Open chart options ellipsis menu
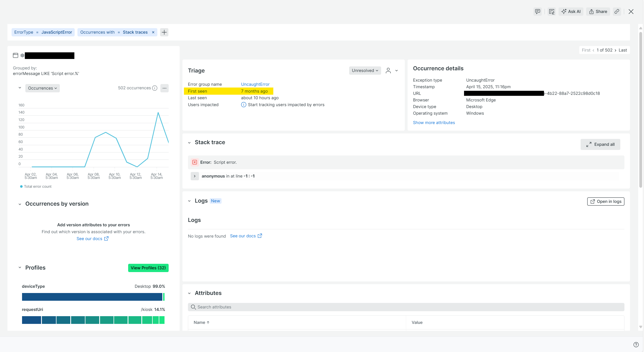This screenshot has height=352, width=644. 165,88
